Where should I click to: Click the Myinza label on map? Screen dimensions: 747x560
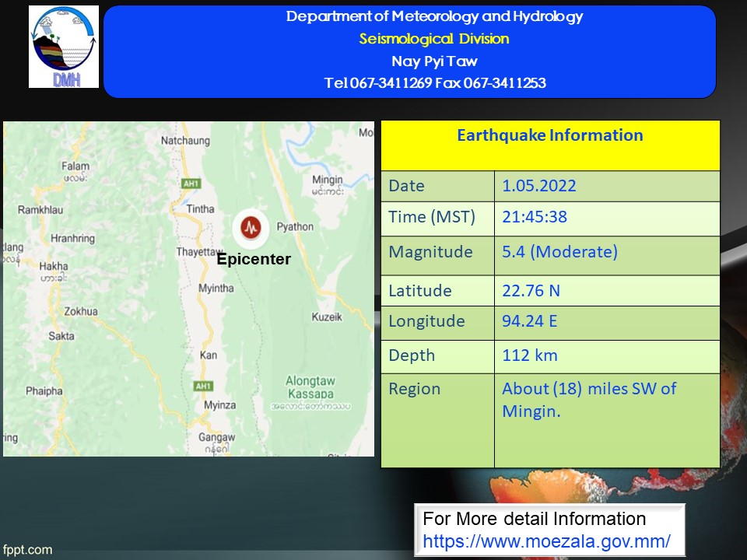[x=219, y=405]
